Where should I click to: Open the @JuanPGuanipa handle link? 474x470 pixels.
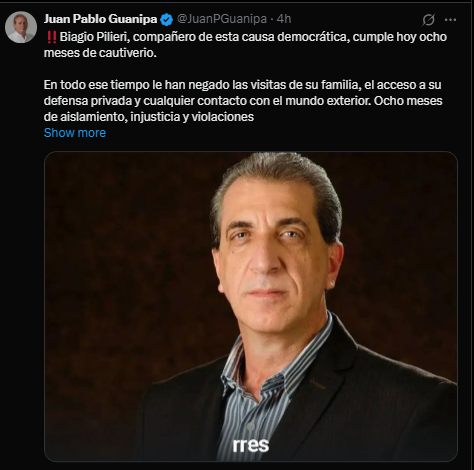[x=222, y=19]
